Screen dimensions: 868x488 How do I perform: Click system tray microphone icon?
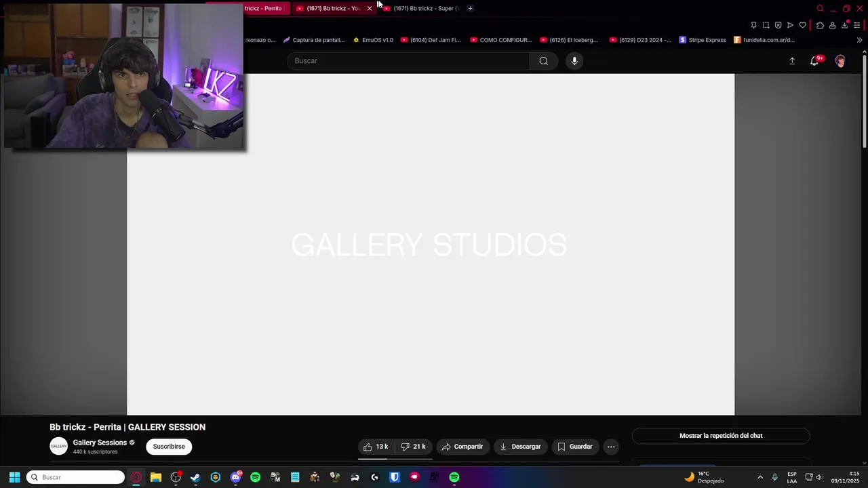(x=774, y=477)
